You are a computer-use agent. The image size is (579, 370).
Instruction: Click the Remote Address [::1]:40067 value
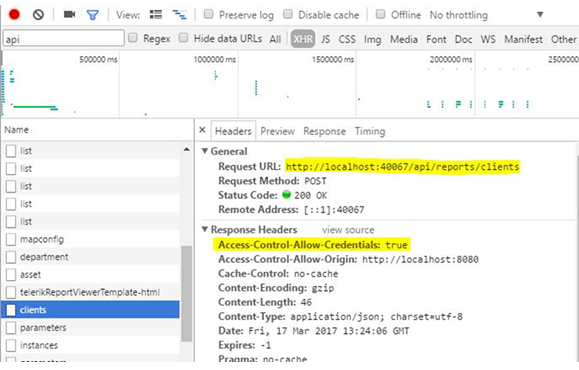[x=334, y=210]
